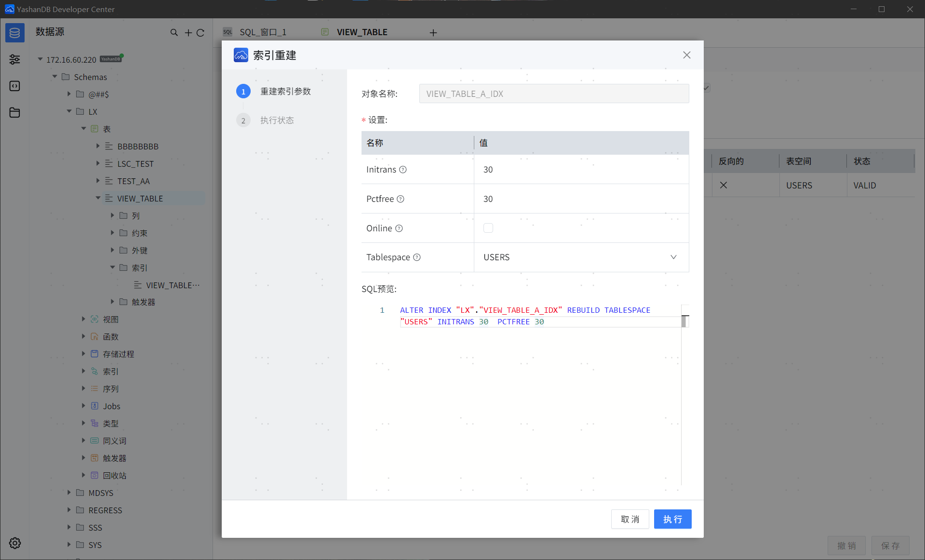Refresh the data source tree
The width and height of the screenshot is (925, 560).
pyautogui.click(x=201, y=33)
